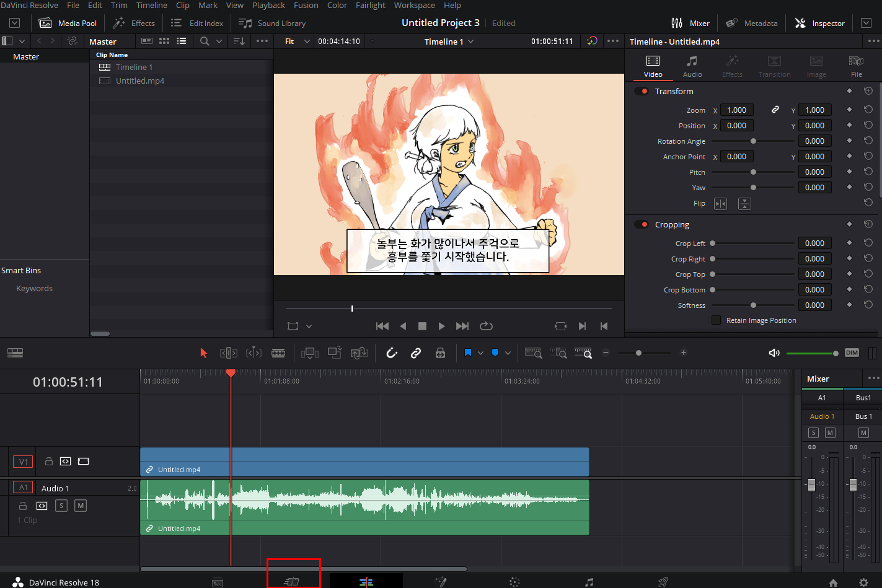Activate the Trim Edit Mode tool
882x588 pixels.
tap(229, 353)
